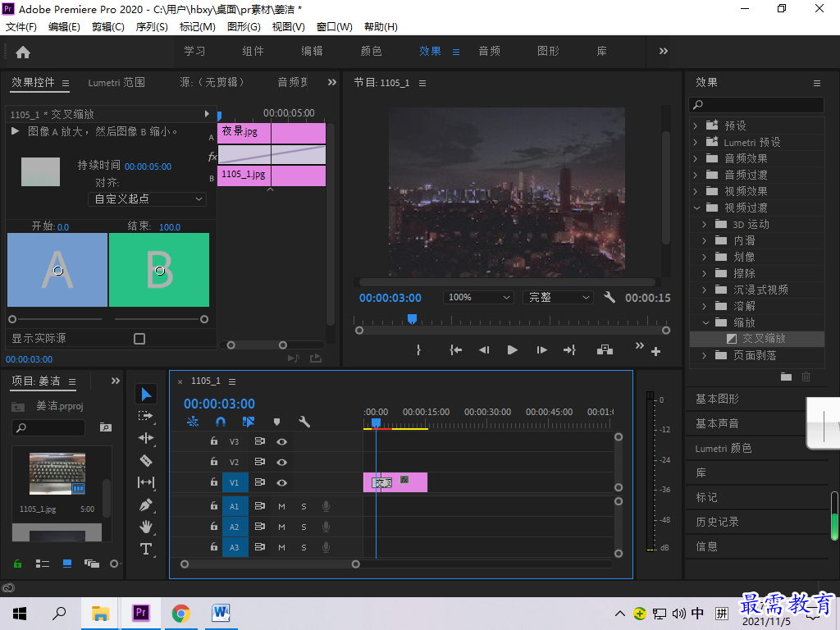The image size is (840, 630).
Task: Toggle V1 track output eye
Action: (282, 482)
